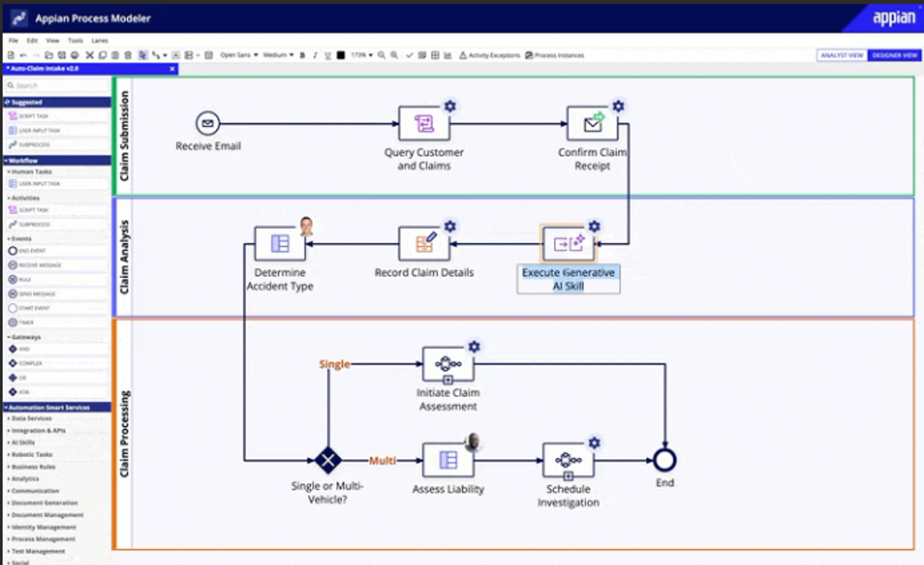Toggle underline text formatting
The height and width of the screenshot is (565, 924).
click(328, 55)
